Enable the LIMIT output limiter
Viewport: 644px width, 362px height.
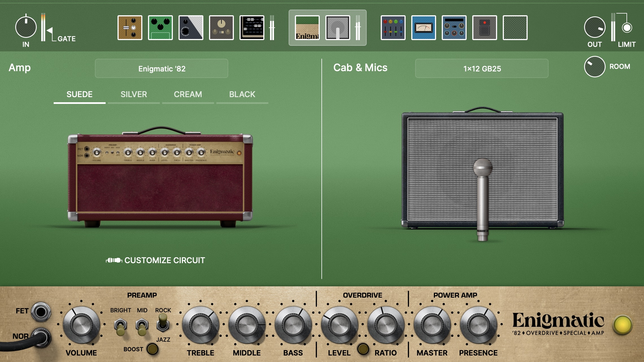click(627, 28)
